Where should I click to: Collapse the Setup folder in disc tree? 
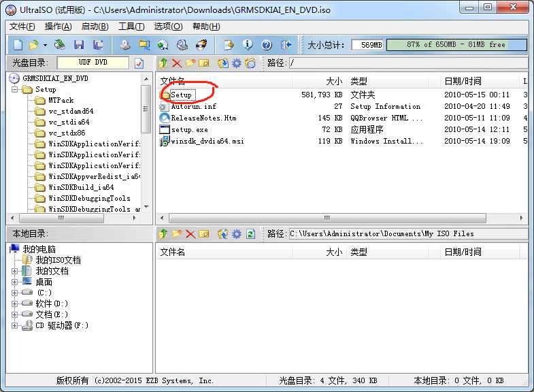pyautogui.click(x=15, y=90)
